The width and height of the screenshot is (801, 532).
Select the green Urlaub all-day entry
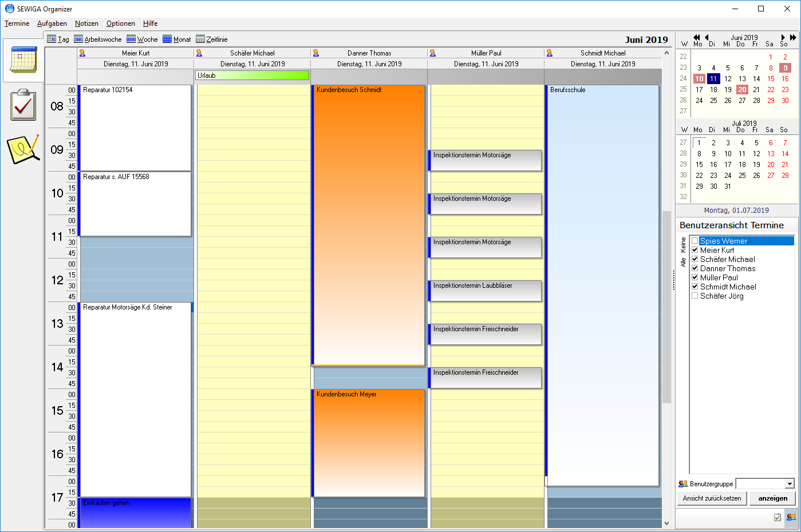[252, 76]
